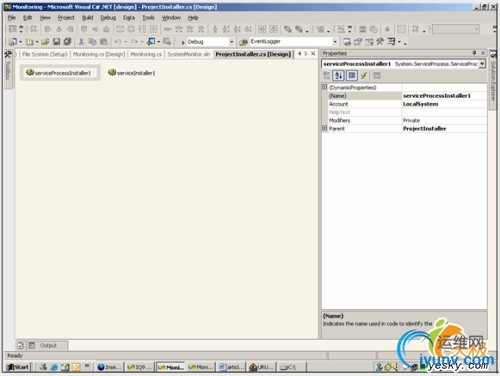The height and width of the screenshot is (376, 500).
Task: Open the Edit menu
Action: pyautogui.click(x=28, y=18)
